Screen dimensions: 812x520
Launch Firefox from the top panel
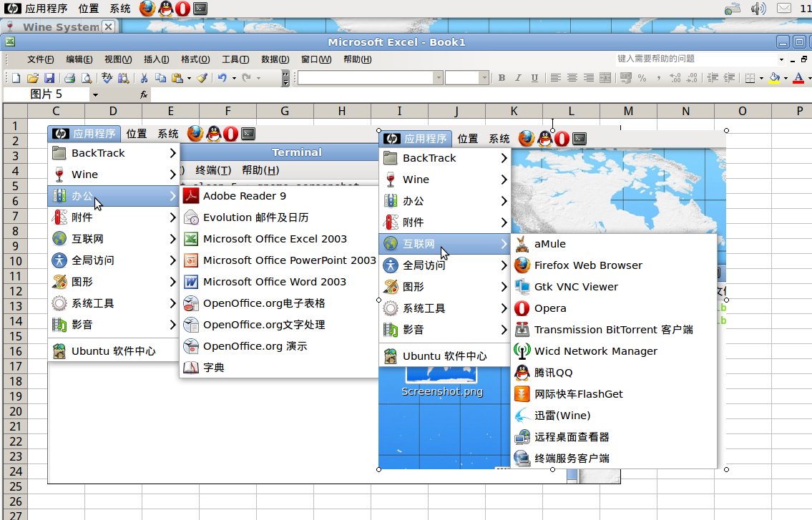point(147,9)
